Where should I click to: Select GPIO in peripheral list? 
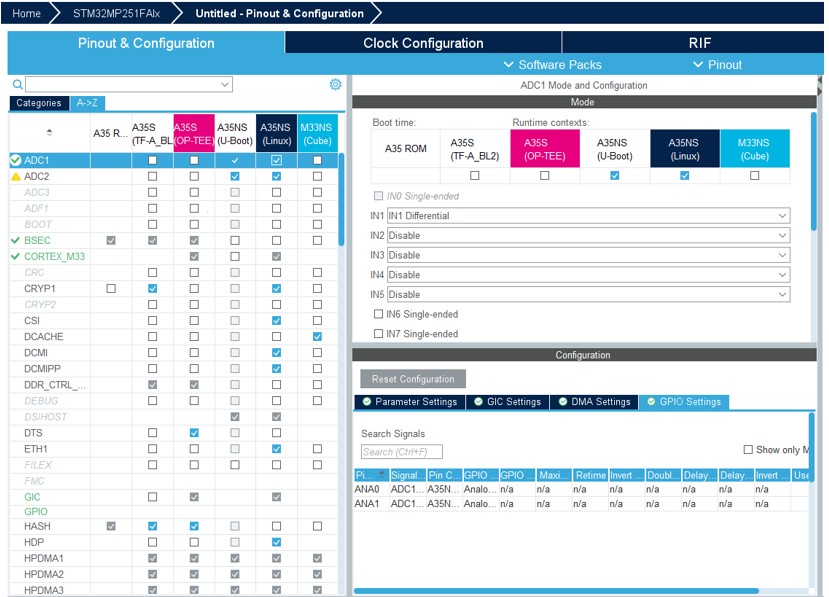(35, 512)
